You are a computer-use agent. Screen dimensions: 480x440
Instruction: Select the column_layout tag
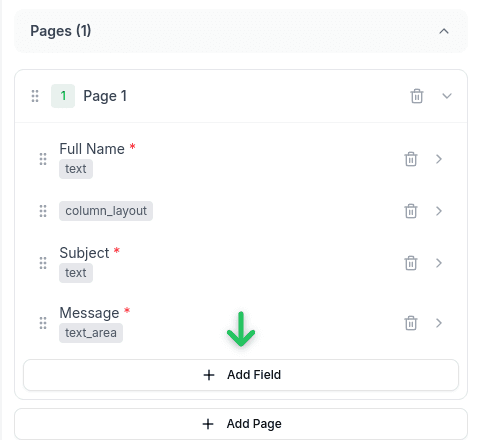(x=106, y=211)
